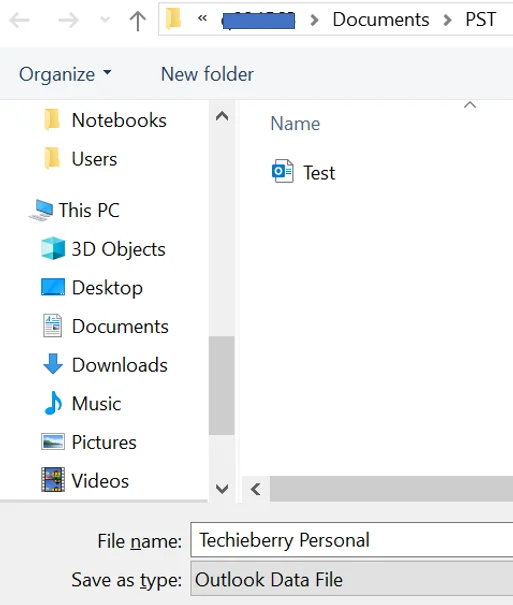This screenshot has height=605, width=513.
Task: Click the horizontal scroll left arrow
Action: click(x=256, y=489)
